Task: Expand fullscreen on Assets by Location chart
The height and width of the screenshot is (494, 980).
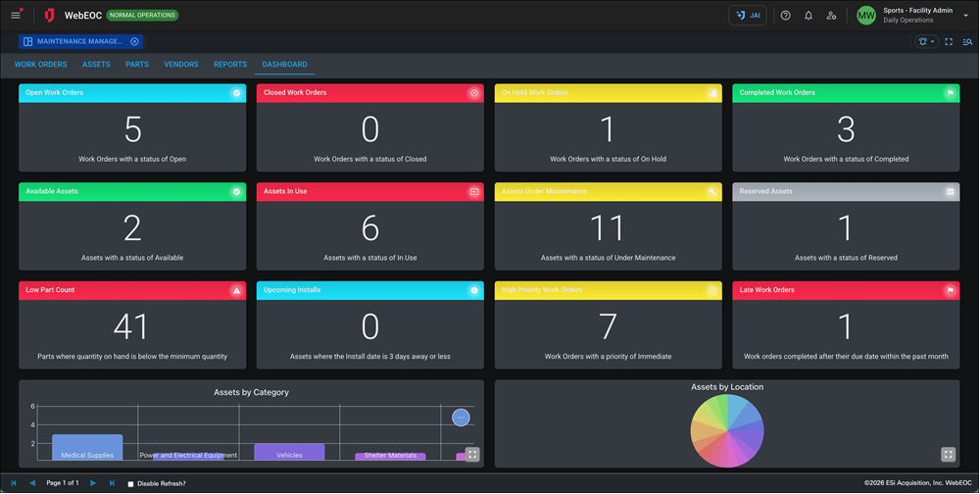Action: point(948,455)
